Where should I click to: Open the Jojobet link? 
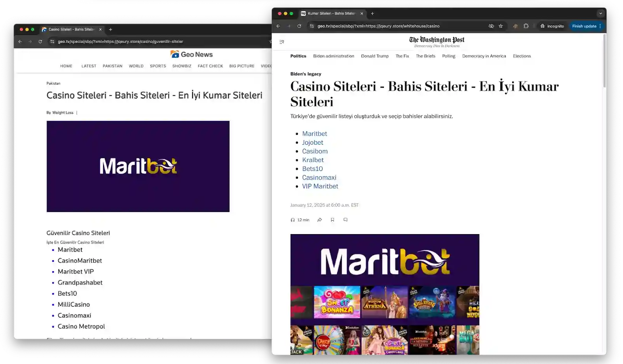312,142
